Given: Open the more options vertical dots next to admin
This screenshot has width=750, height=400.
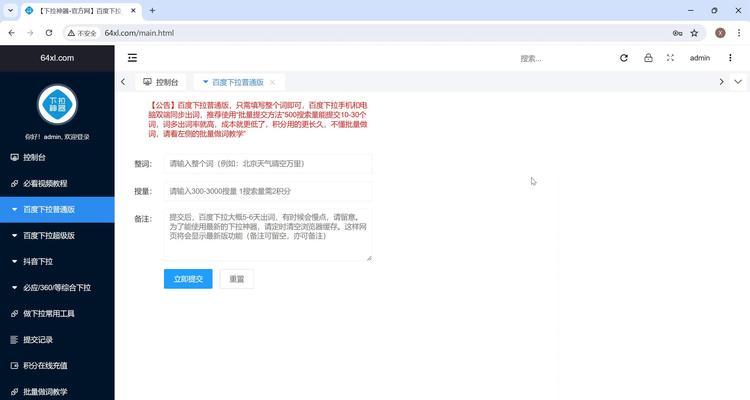Looking at the screenshot, I should tap(730, 58).
